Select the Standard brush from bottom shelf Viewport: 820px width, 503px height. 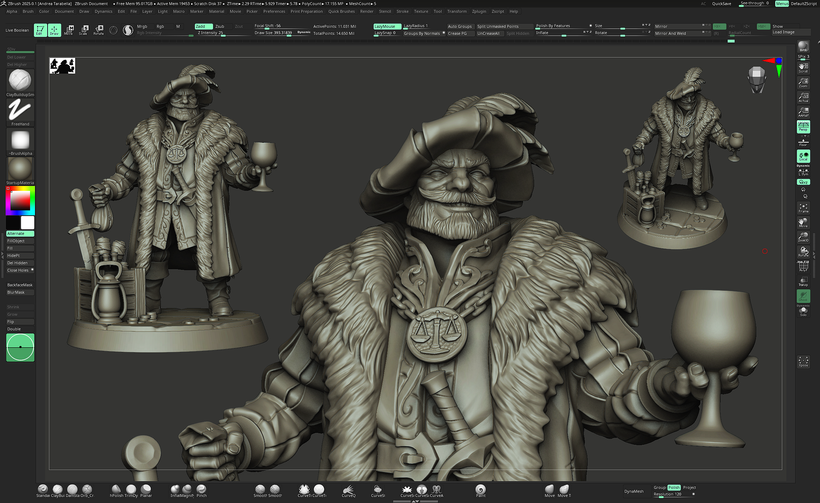pos(43,489)
